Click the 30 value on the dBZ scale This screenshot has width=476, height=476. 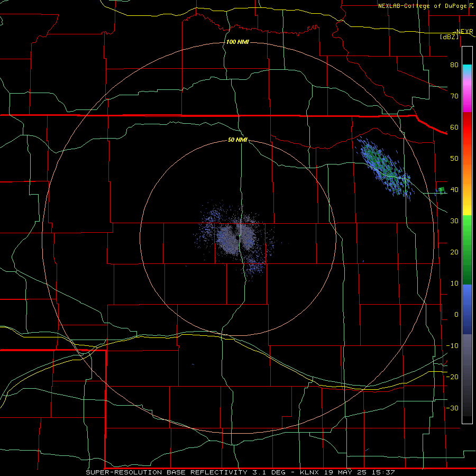tap(454, 221)
